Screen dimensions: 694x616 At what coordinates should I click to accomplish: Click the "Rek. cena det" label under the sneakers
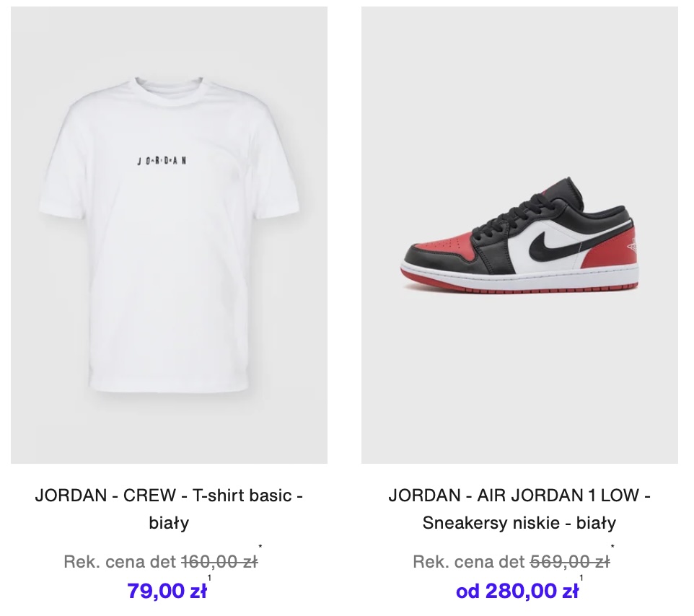click(x=469, y=562)
